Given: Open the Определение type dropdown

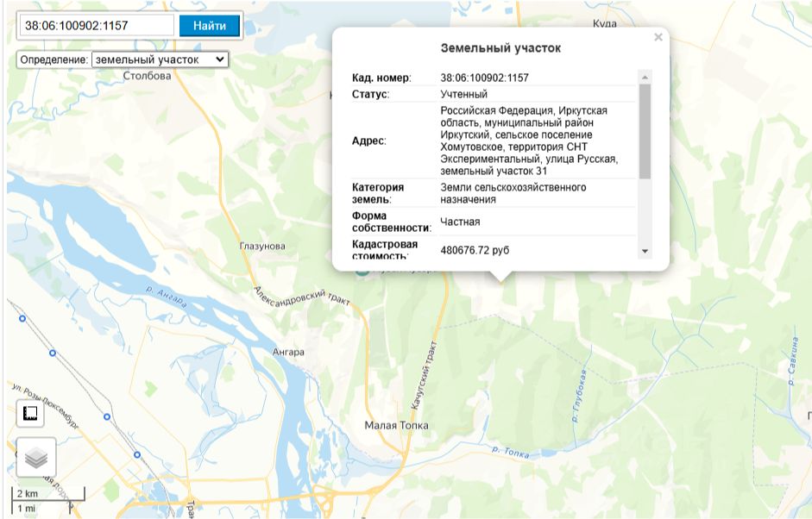Looking at the screenshot, I should coord(160,59).
